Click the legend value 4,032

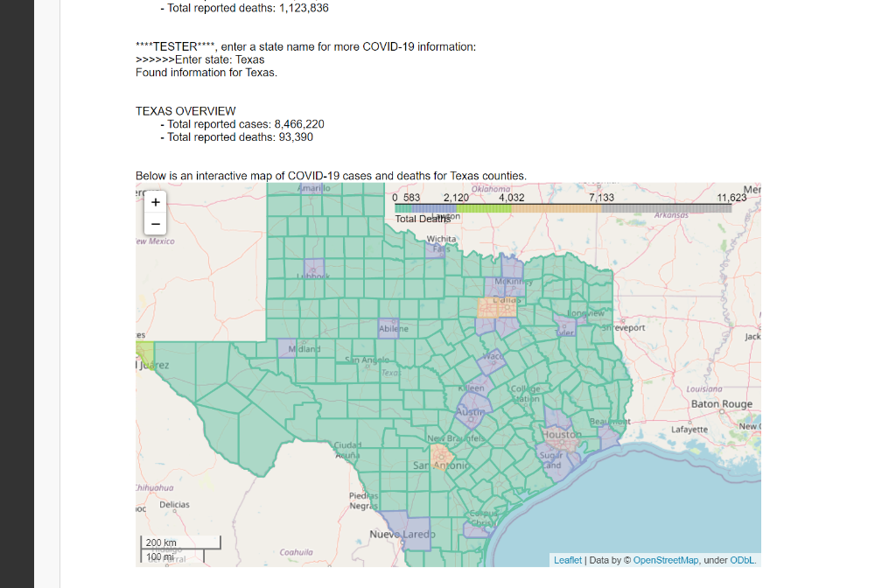click(511, 198)
